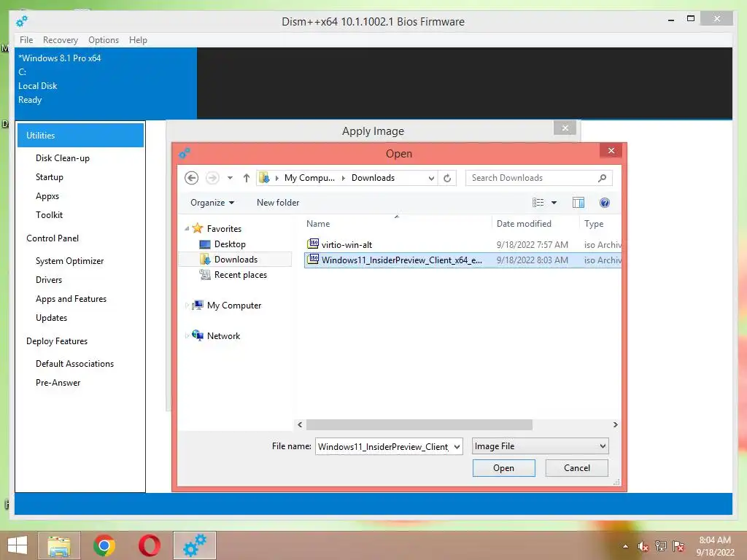Screen dimensions: 747x560
Task: Open the Windows Start button
Action: pos(18,545)
